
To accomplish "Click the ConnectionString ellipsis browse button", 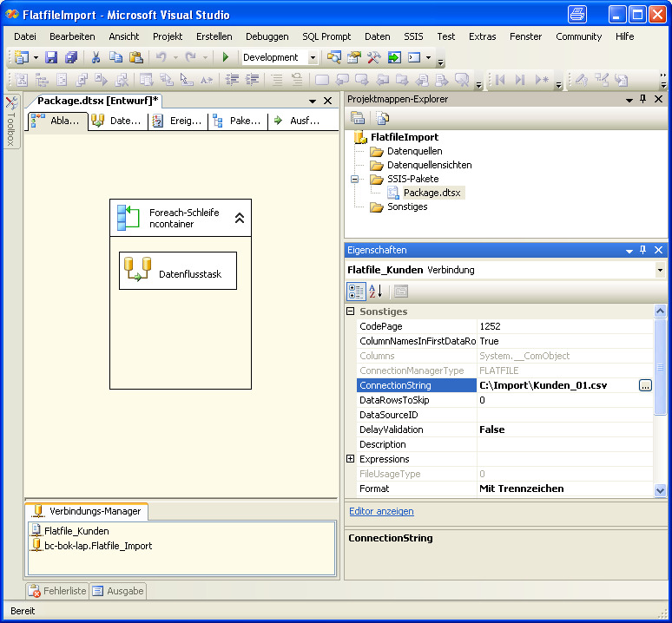I will point(645,385).
